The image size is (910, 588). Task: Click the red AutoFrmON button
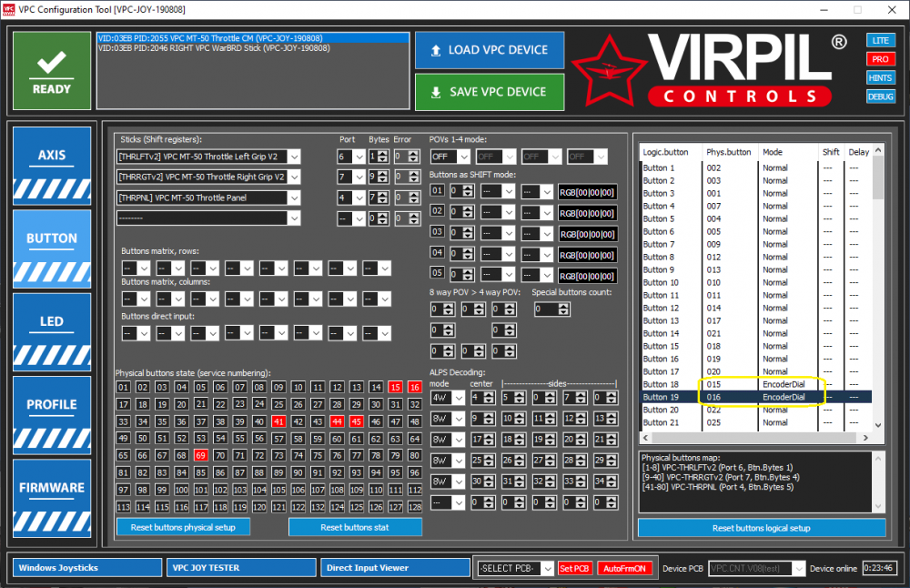point(625,568)
